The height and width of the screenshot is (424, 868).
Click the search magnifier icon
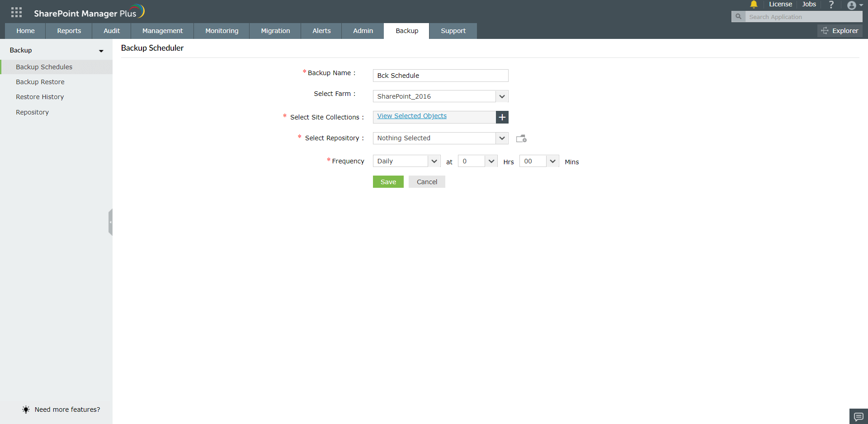point(738,16)
